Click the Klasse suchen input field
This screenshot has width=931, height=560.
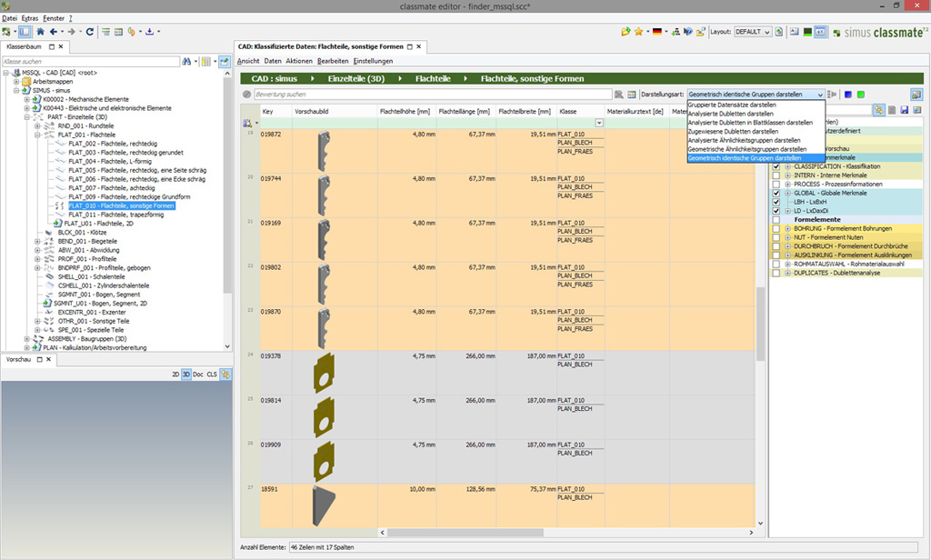click(x=91, y=61)
